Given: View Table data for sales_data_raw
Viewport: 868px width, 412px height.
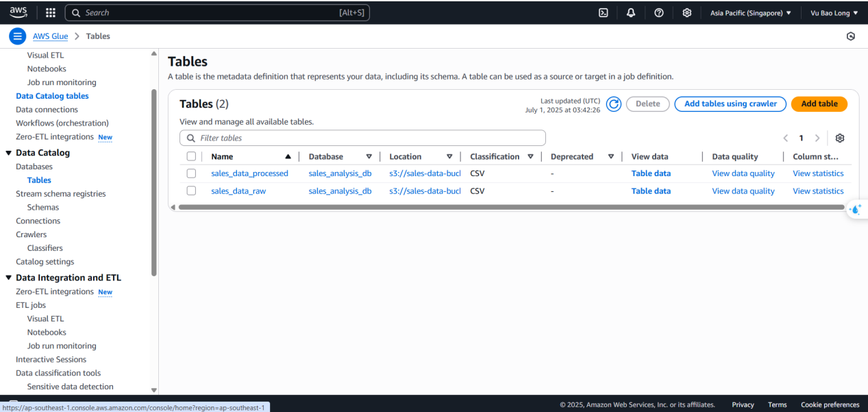Looking at the screenshot, I should click(x=651, y=191).
